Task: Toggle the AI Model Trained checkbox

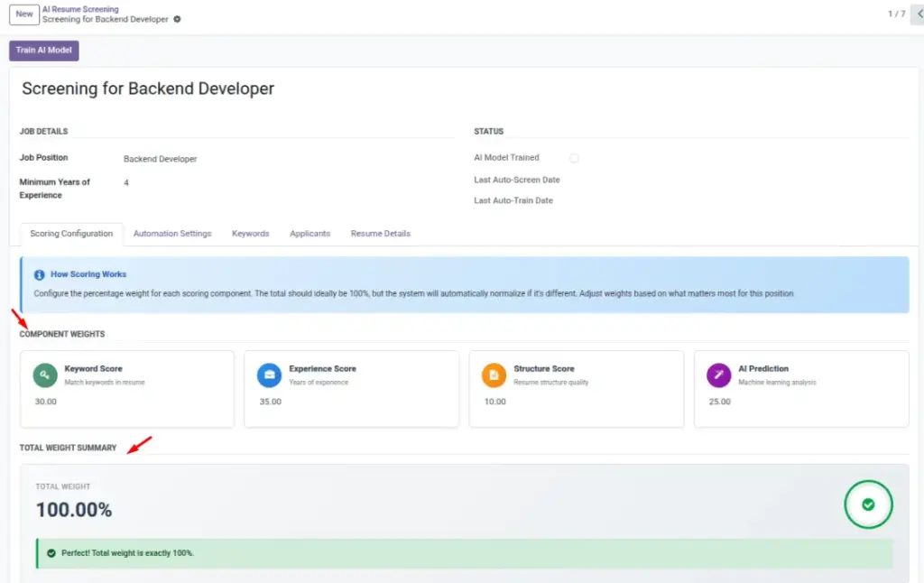Action: click(574, 158)
